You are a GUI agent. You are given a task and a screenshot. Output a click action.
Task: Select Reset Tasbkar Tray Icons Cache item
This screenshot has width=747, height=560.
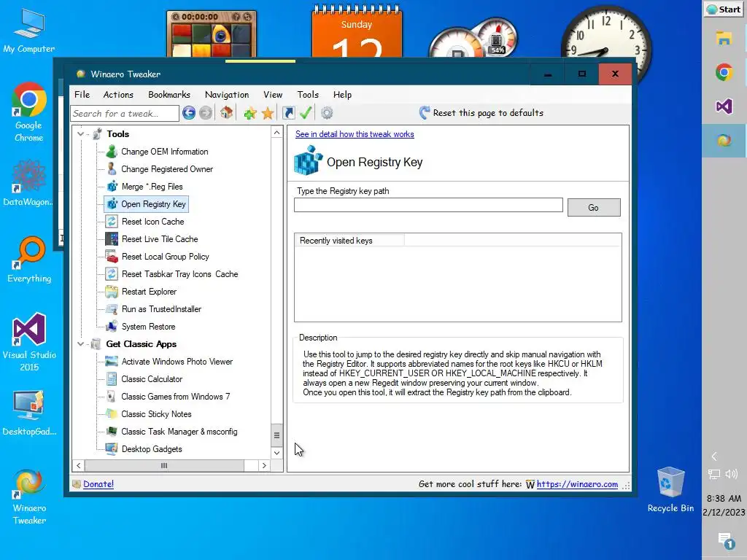pos(179,274)
